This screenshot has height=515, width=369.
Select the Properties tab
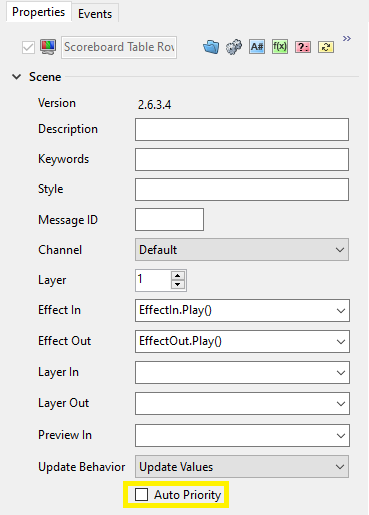(39, 12)
